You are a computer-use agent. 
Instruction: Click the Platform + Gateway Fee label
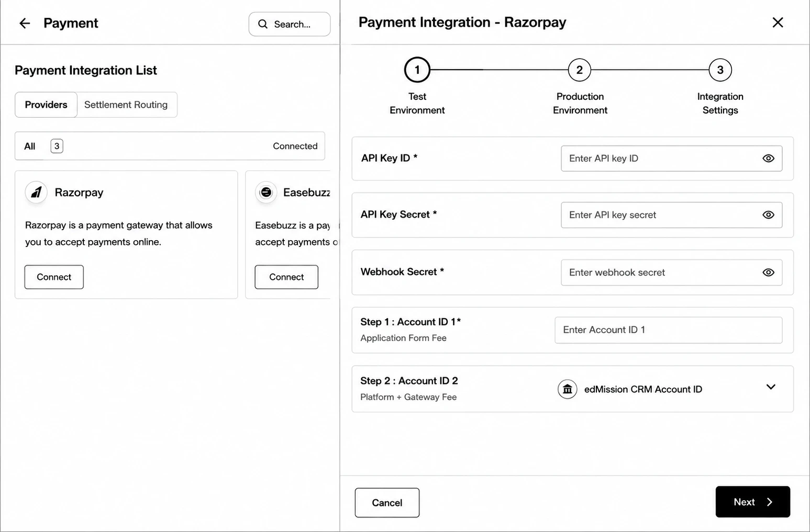(x=408, y=397)
